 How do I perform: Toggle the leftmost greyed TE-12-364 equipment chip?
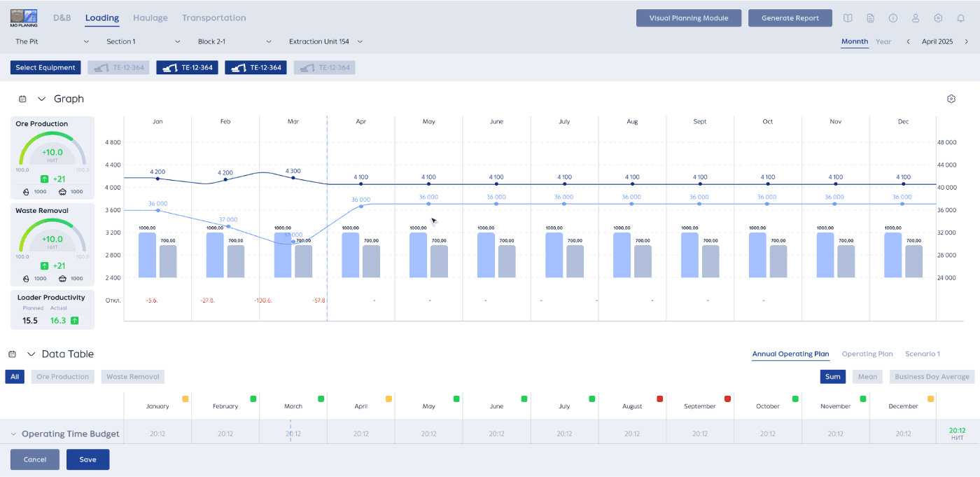click(x=118, y=68)
